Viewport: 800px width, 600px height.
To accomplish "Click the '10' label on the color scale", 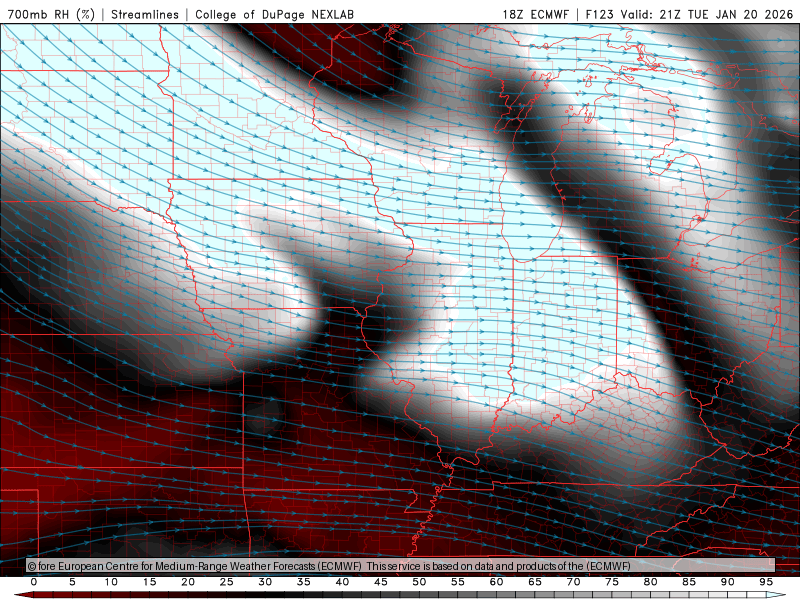I will tap(111, 582).
